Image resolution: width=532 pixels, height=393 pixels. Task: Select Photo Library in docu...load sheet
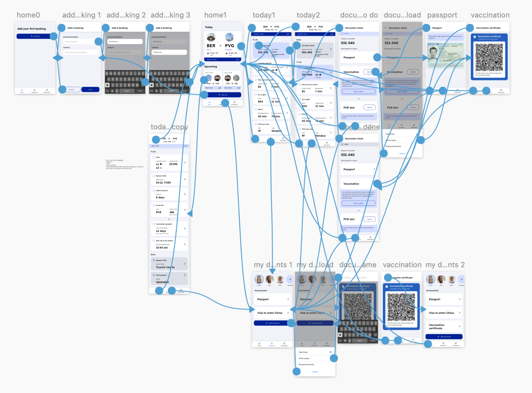click(x=391, y=140)
